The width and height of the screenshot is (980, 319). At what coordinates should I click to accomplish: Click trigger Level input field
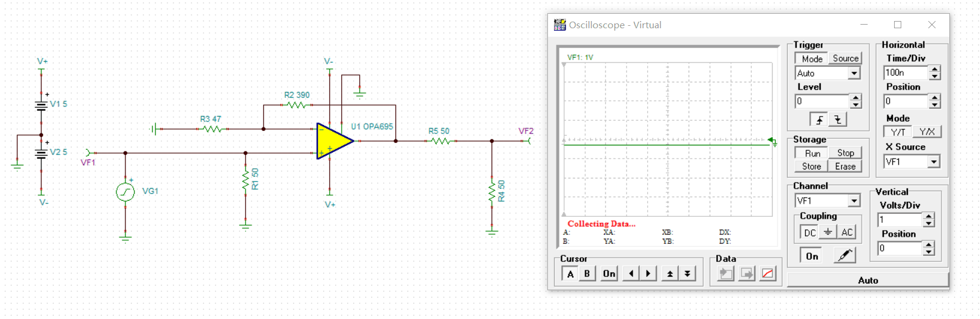[x=822, y=102]
